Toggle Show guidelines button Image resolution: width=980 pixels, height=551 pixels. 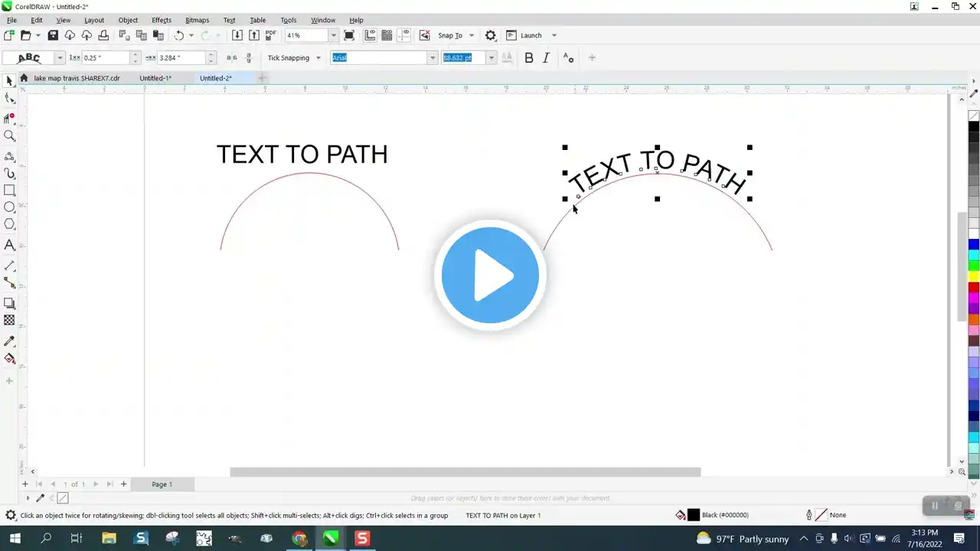tap(404, 35)
